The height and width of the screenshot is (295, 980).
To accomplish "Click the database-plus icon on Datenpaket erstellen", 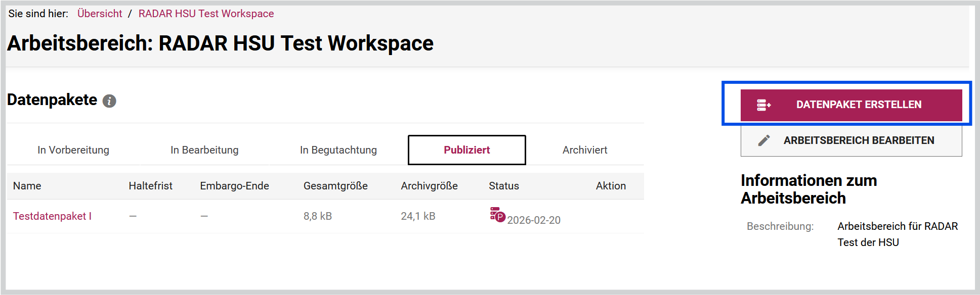I will [763, 105].
